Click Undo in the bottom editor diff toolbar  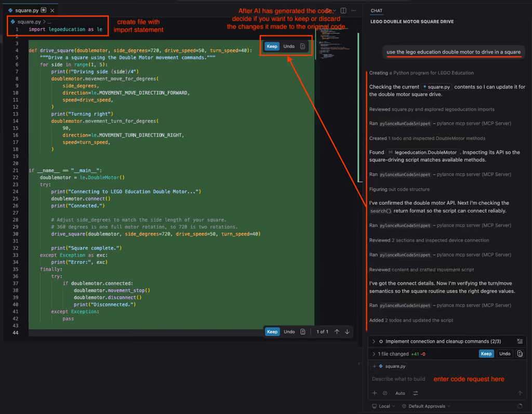tap(289, 332)
